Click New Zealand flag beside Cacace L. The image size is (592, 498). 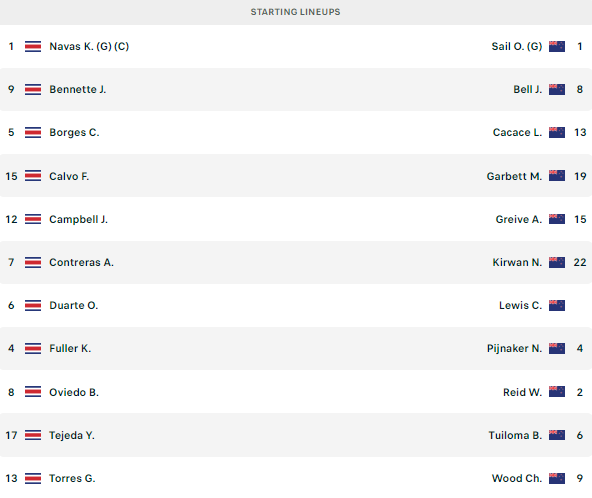pos(557,133)
